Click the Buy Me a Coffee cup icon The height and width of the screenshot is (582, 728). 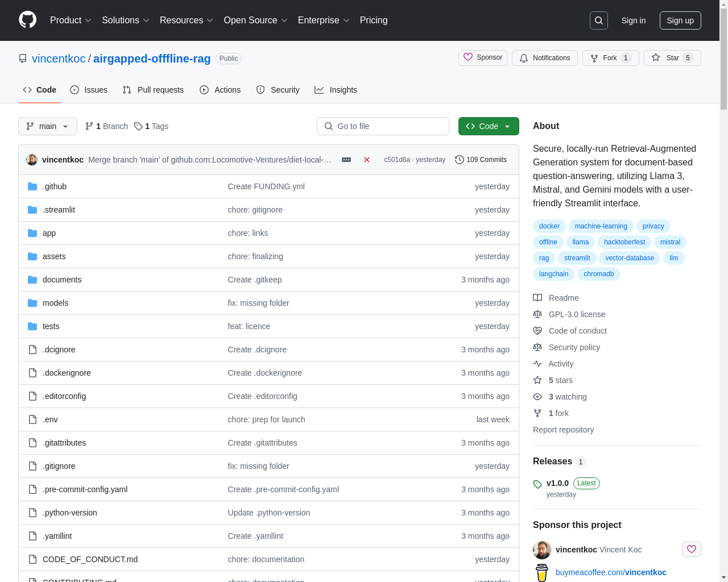click(542, 572)
